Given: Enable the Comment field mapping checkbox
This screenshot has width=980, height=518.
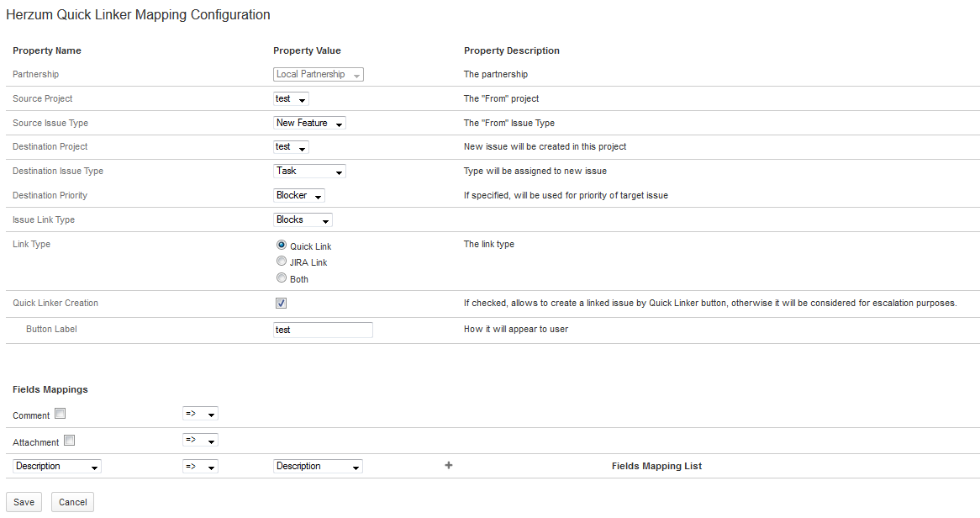Looking at the screenshot, I should pyautogui.click(x=60, y=414).
